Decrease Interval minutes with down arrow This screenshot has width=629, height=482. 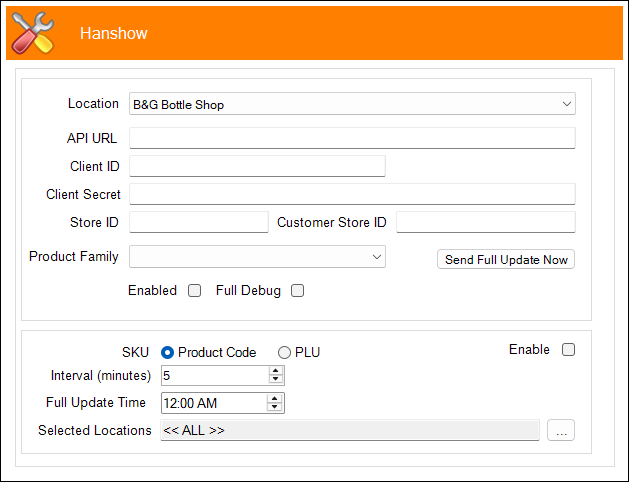276,380
